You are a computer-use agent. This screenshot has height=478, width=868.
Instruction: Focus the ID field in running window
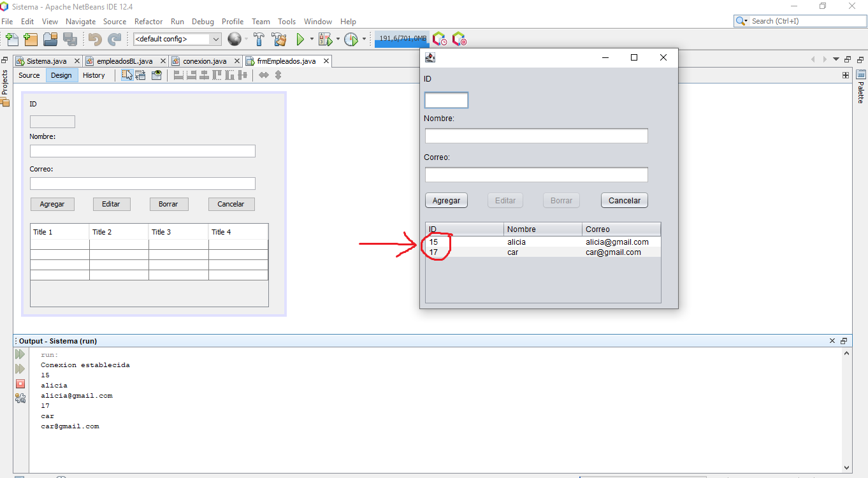click(446, 100)
